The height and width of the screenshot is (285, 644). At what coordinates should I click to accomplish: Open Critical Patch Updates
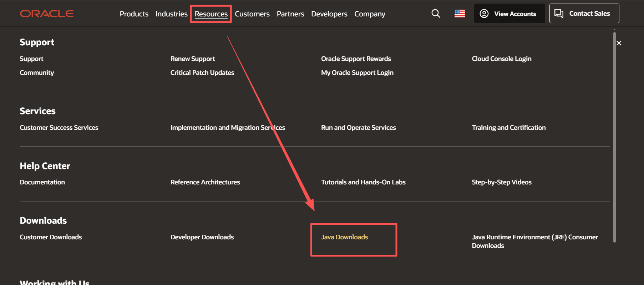click(x=202, y=73)
